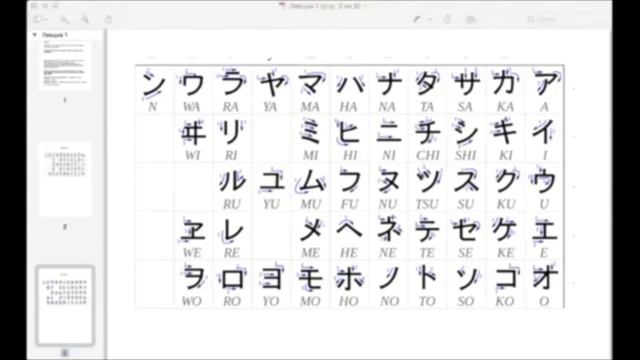Viewport: 640px width, 360px height.
Task: Click the katakana cell labeled N
Action: coord(154,89)
